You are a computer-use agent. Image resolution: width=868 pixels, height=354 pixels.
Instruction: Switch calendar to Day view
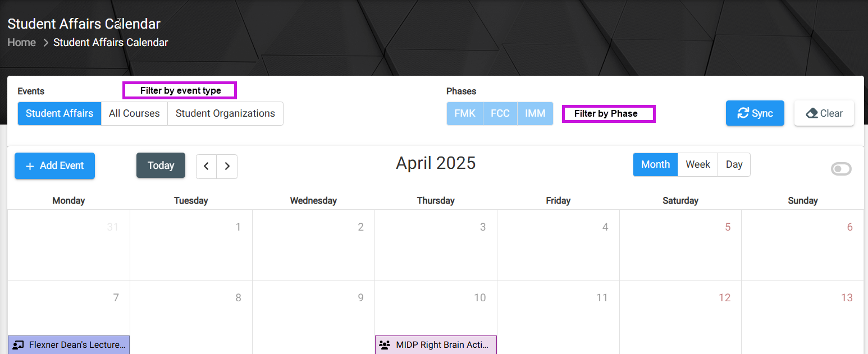pyautogui.click(x=734, y=164)
